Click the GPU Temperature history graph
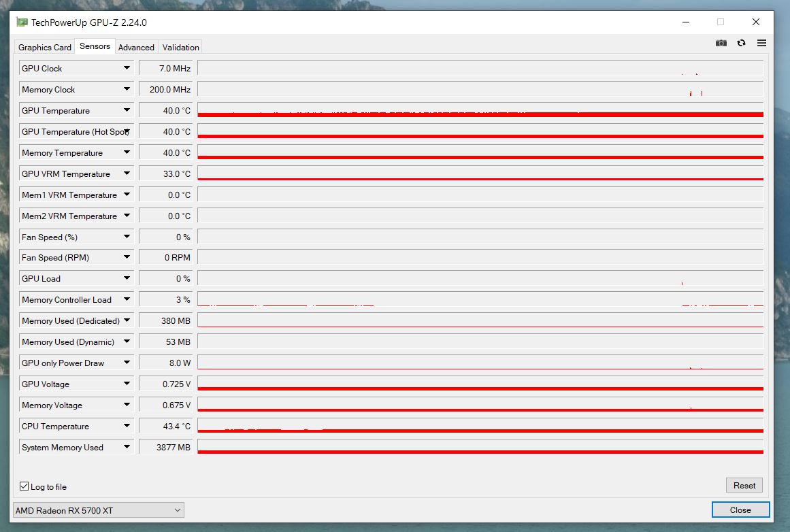This screenshot has width=790, height=532. pyautogui.click(x=480, y=110)
